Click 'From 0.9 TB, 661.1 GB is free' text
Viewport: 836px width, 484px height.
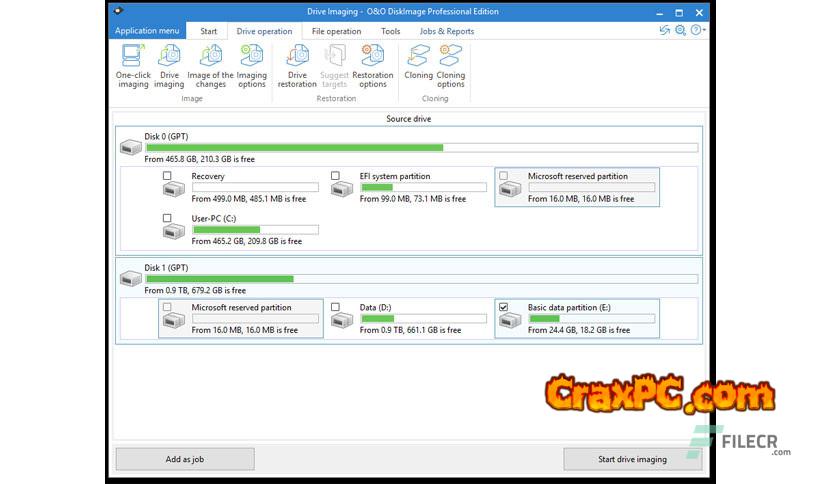[411, 330]
